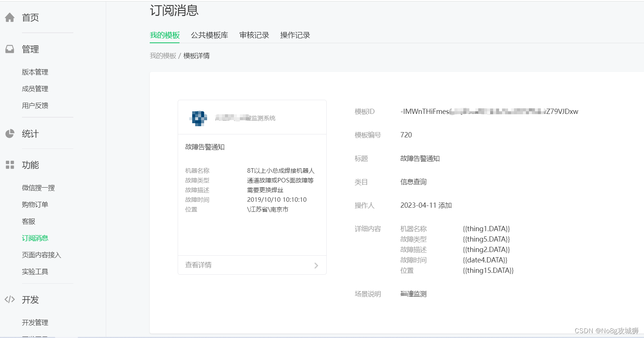The width and height of the screenshot is (644, 338).
Task: Click 通道故障或POS面故障等 preview text
Action: pyautogui.click(x=280, y=181)
